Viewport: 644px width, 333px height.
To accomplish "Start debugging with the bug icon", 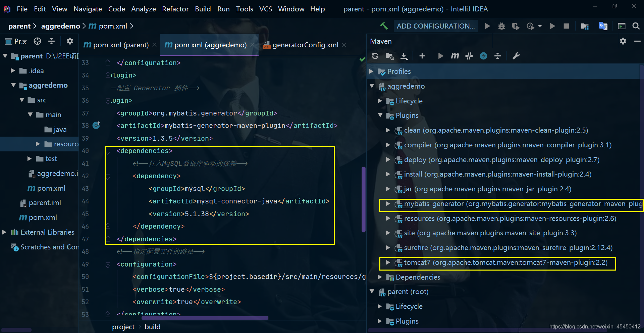I will coord(501,26).
